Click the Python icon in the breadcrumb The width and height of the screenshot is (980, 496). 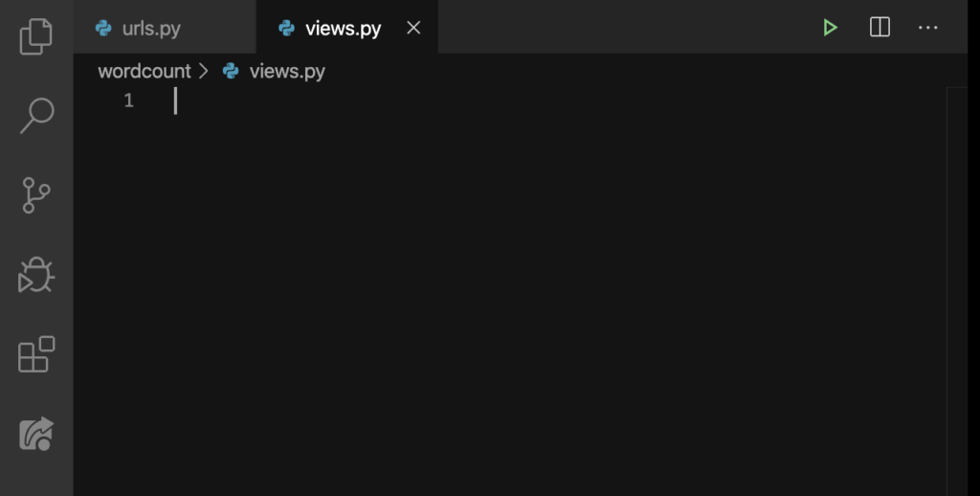[231, 71]
